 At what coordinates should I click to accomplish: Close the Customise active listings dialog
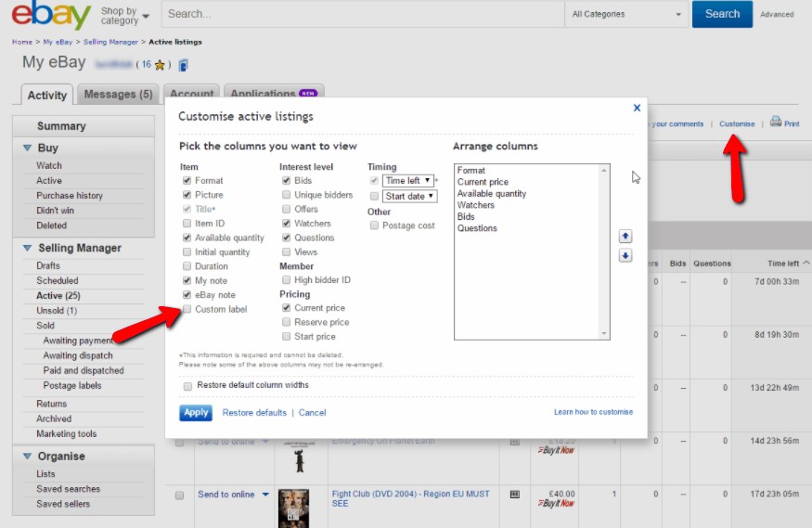click(637, 108)
